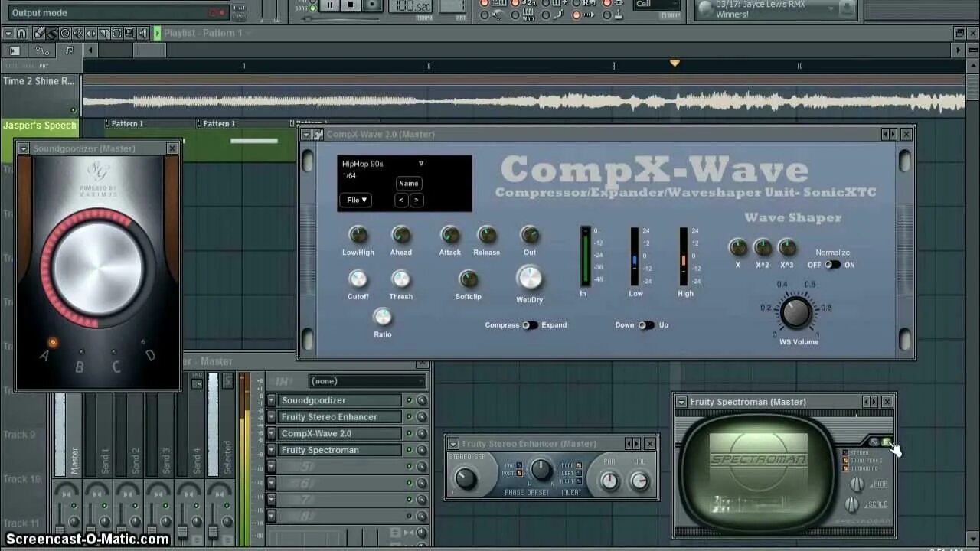980x551 pixels.
Task: Go to previous CompX-Wave preset with < button
Action: [x=401, y=200]
